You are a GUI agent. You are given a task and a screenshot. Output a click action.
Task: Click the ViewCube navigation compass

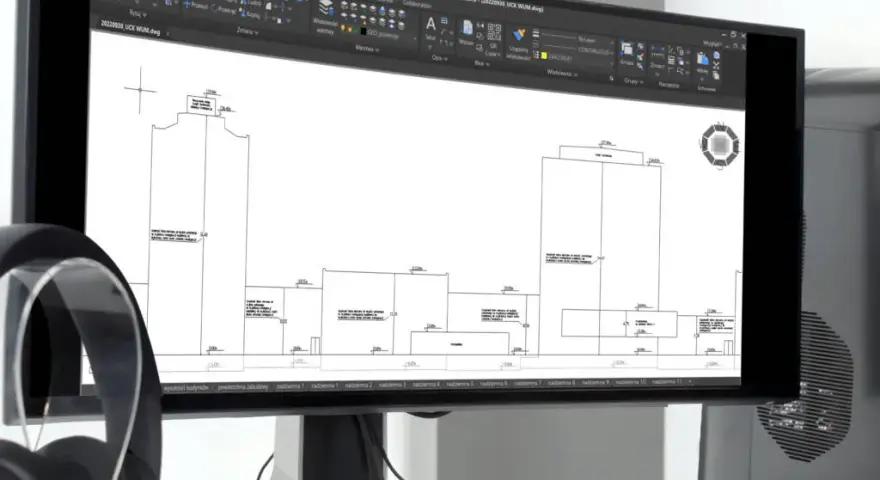click(x=719, y=145)
